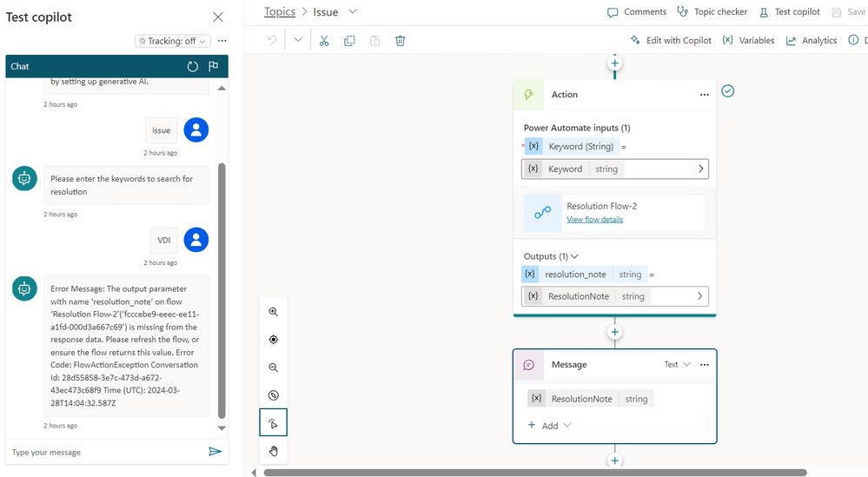Click the Resolution Flow-2 name text
Screen dimensions: 868x477
[x=602, y=206]
